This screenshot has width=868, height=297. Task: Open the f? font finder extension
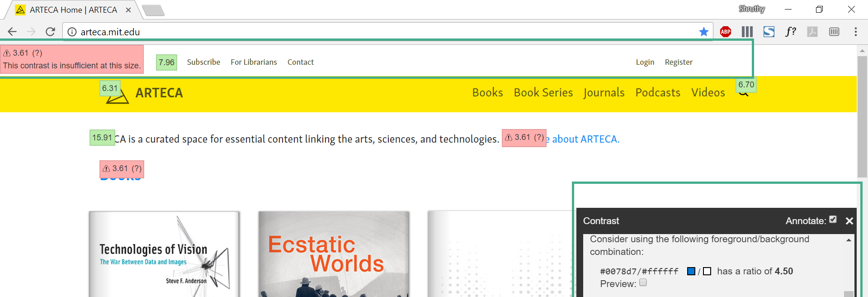pos(791,32)
